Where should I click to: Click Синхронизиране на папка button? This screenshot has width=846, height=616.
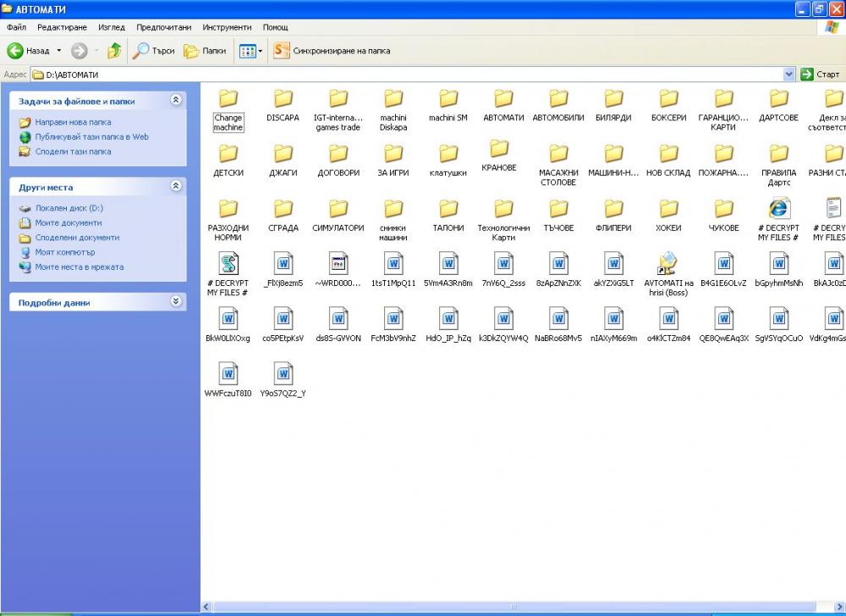pyautogui.click(x=332, y=51)
